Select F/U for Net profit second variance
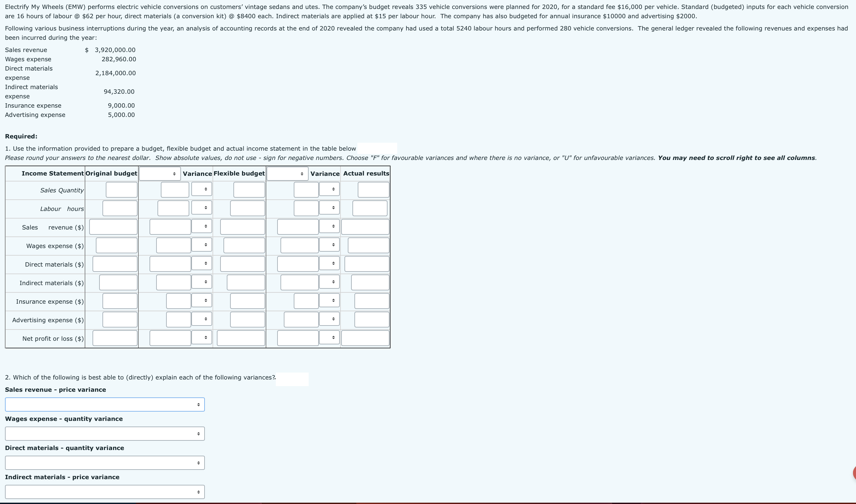The height and width of the screenshot is (504, 856). pos(329,337)
